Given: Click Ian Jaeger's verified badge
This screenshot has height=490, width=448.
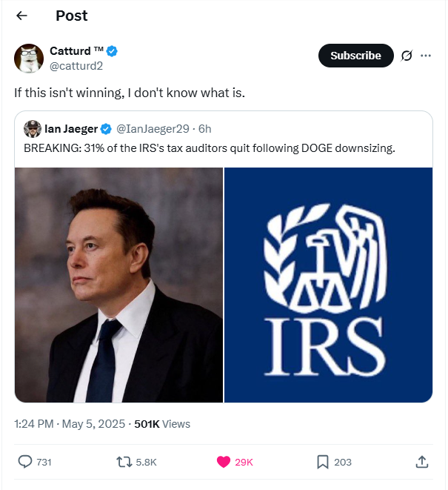Looking at the screenshot, I should (107, 129).
